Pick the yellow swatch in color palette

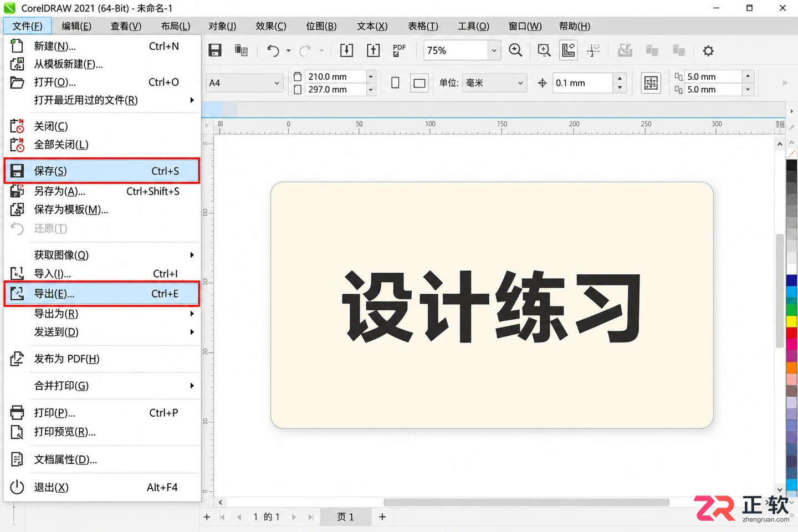pos(791,321)
